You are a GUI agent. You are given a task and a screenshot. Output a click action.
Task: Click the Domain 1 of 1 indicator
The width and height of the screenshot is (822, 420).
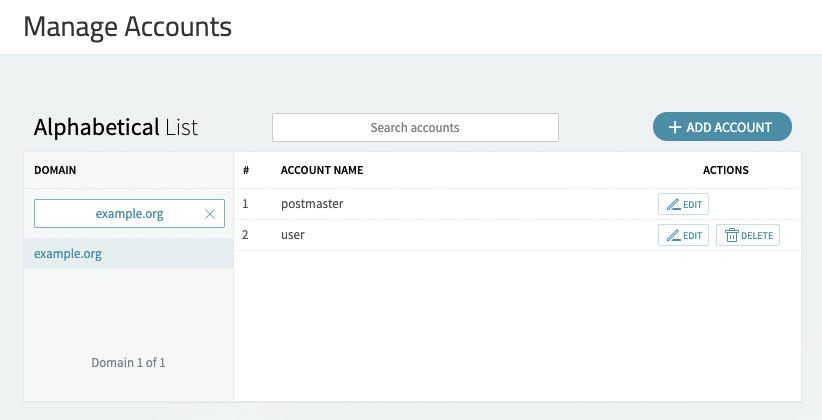coord(128,362)
